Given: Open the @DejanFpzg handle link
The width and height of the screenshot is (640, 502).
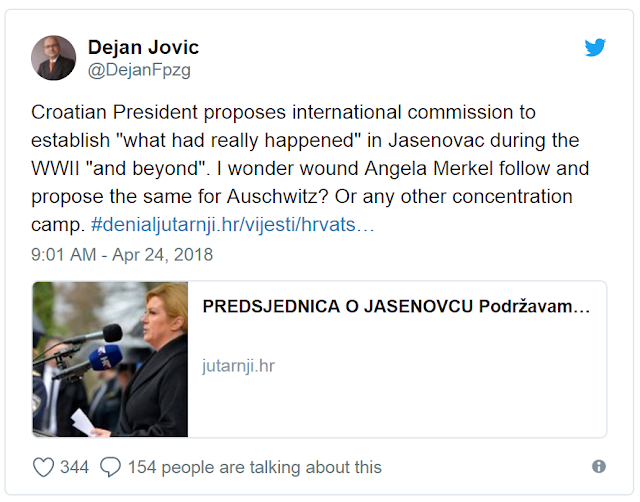Looking at the screenshot, I should coord(139,70).
